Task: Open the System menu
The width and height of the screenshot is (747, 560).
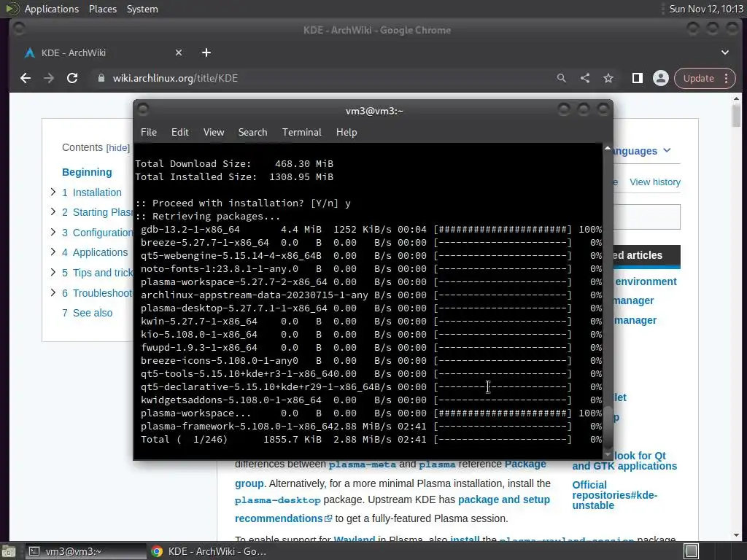Action: (x=142, y=9)
